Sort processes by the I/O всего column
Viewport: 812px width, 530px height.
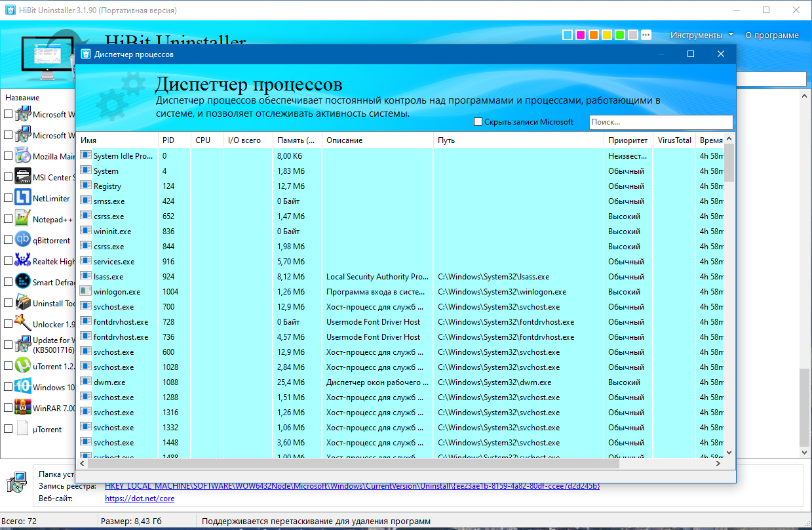click(248, 140)
